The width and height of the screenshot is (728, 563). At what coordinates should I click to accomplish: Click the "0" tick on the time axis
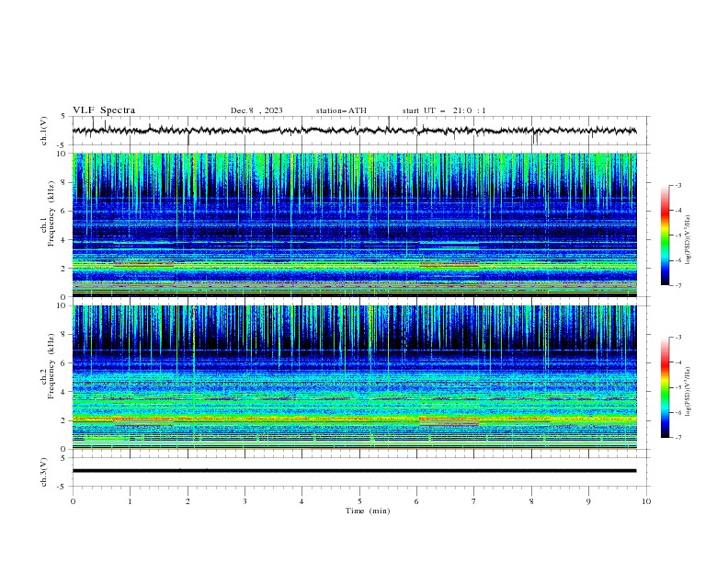pos(73,501)
